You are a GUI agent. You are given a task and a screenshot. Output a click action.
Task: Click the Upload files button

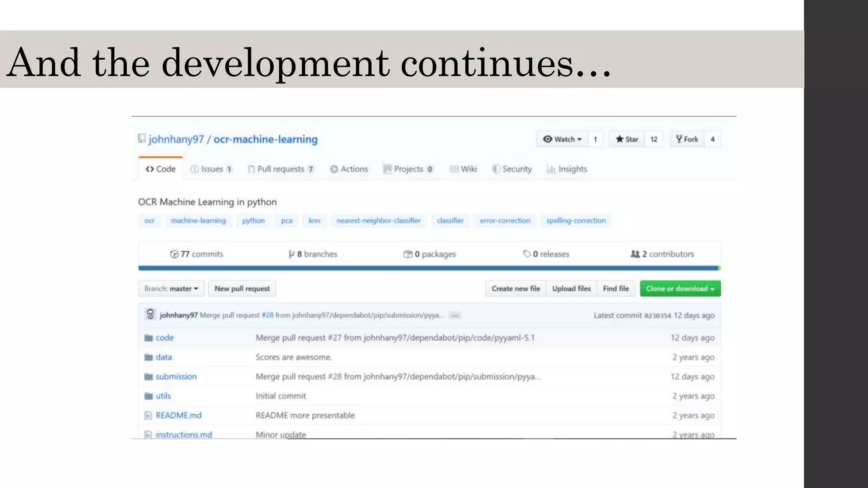[x=571, y=288]
